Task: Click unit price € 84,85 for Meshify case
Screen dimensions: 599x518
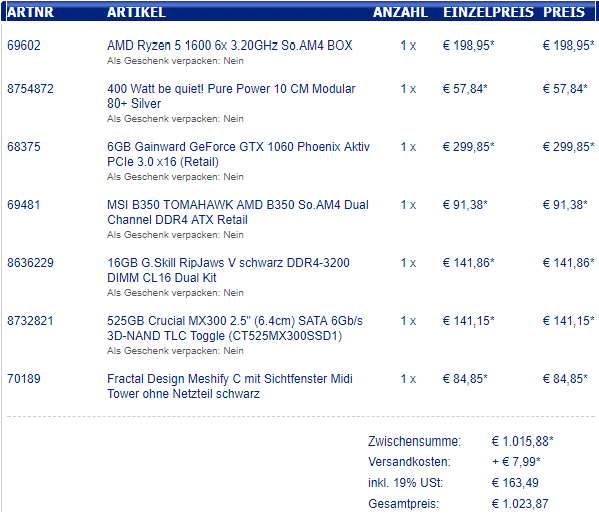Action: coord(465,379)
